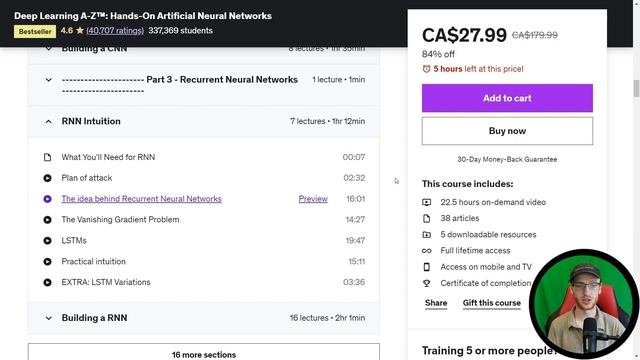Click the 16:01 duration value
Screen dimensions: 640x360
(356, 199)
